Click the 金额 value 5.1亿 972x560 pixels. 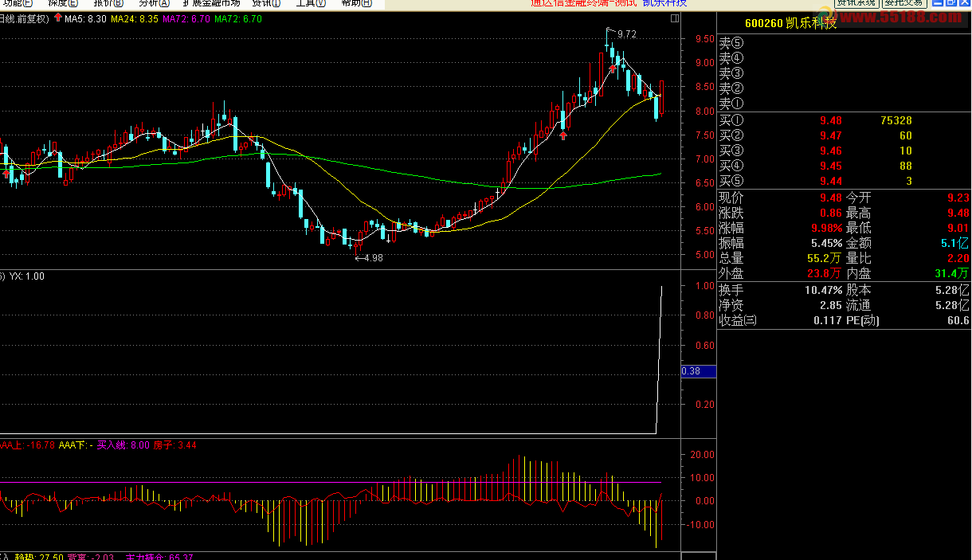pos(955,243)
